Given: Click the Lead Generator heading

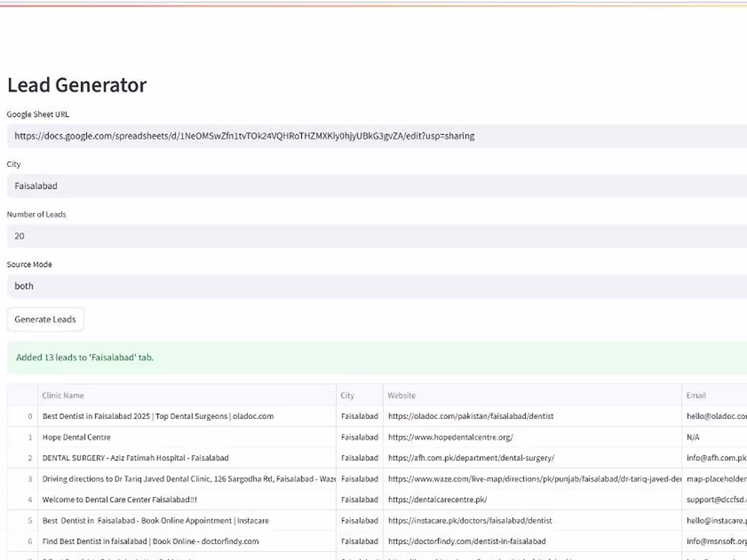Looking at the screenshot, I should click(77, 86).
